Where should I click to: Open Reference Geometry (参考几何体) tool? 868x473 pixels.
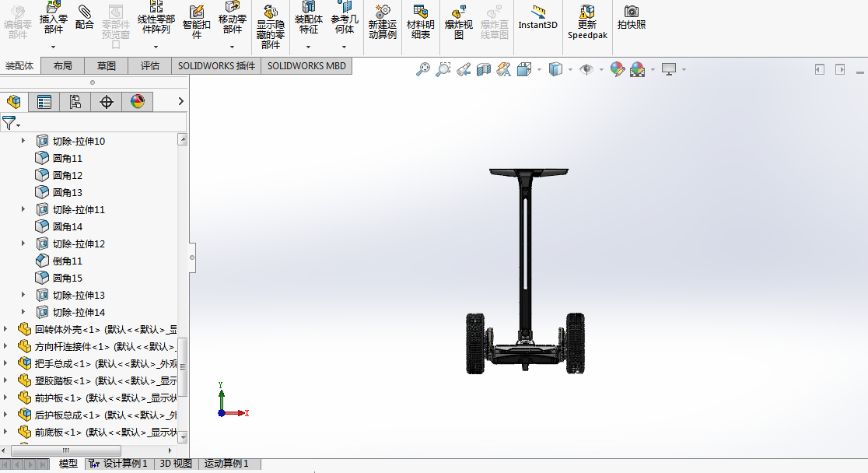345,18
